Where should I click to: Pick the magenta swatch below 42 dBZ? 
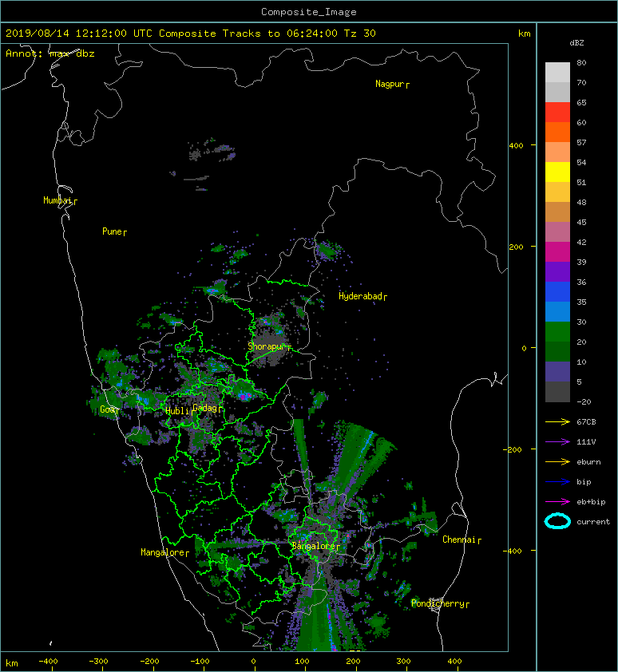point(557,252)
